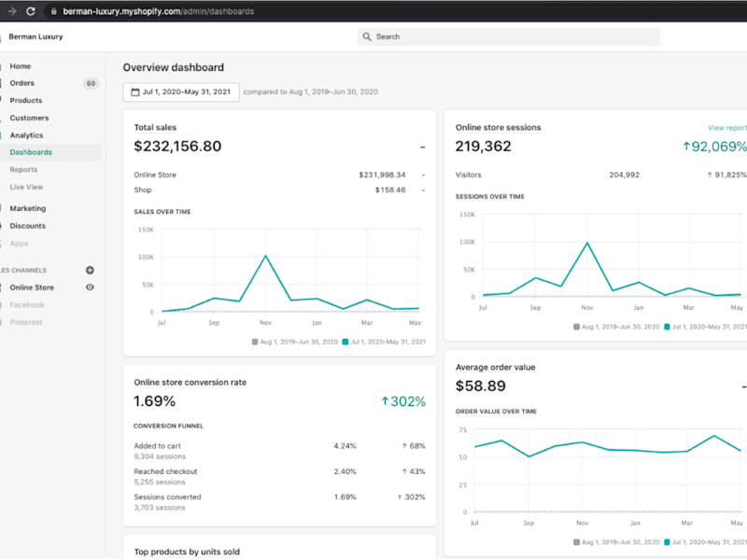Open Live View under Analytics
747x560 pixels.
pos(26,187)
